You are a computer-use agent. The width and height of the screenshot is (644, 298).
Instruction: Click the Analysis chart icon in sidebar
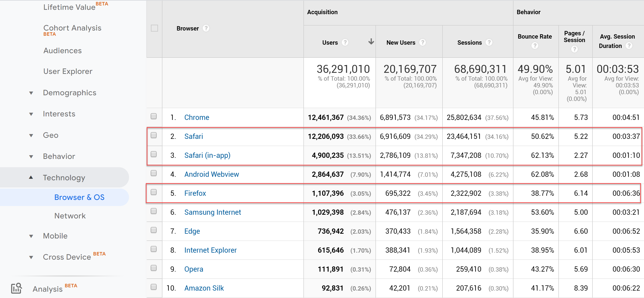pyautogui.click(x=17, y=288)
